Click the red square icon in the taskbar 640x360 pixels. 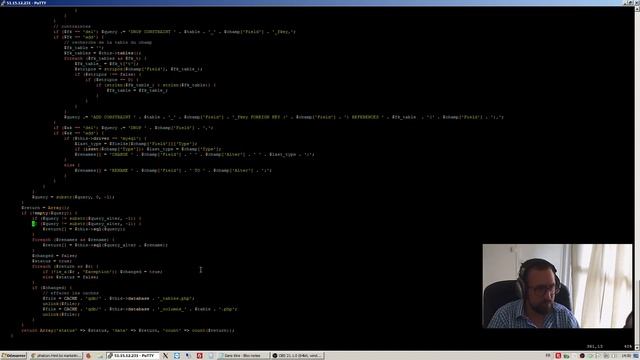(200, 356)
